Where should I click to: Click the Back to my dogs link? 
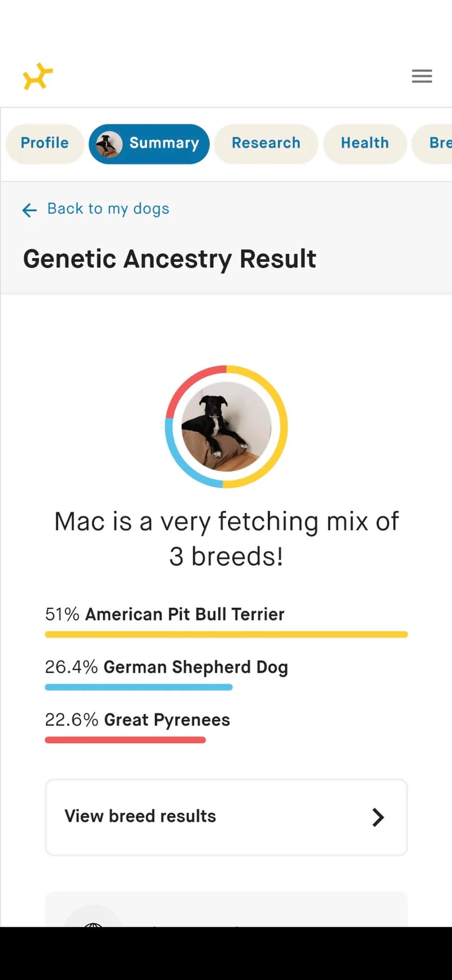click(108, 209)
